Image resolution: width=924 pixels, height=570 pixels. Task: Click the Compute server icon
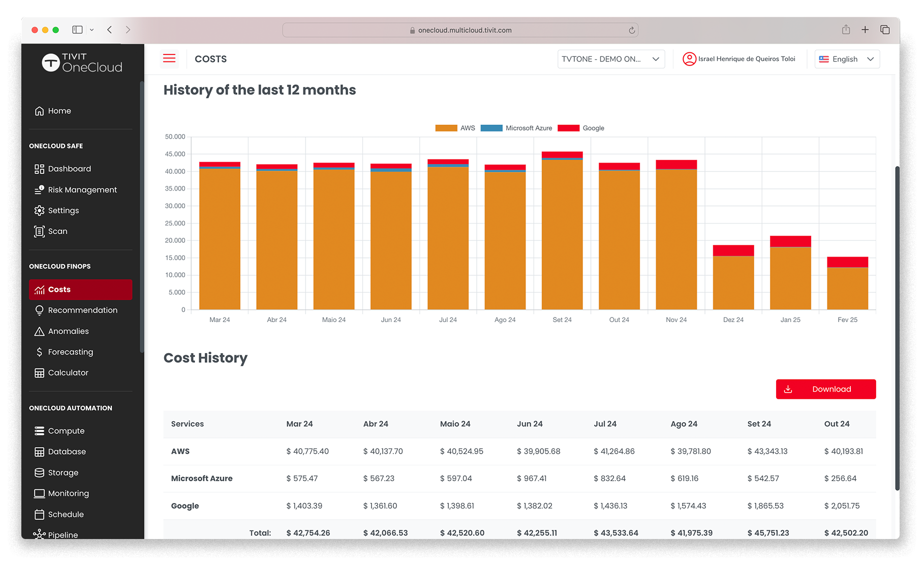point(39,431)
